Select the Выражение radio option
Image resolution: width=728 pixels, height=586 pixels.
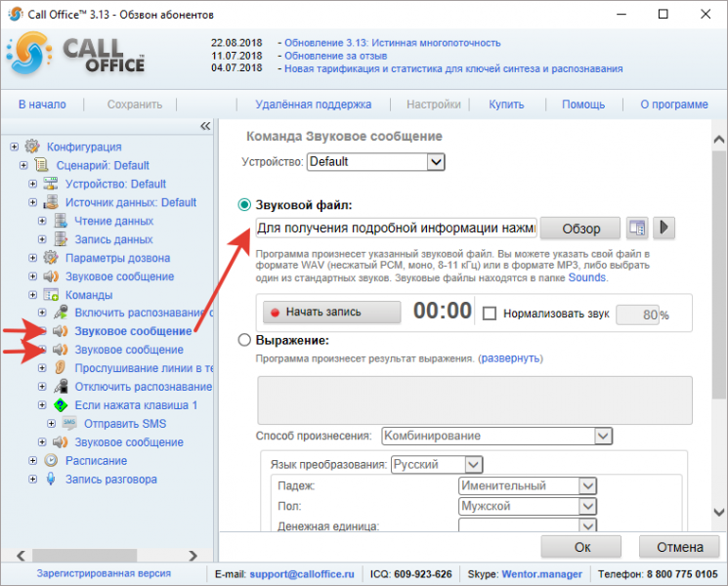[244, 340]
